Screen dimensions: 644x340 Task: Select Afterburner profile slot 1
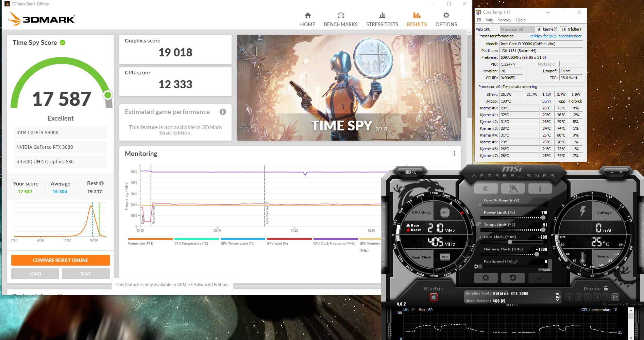[x=569, y=297]
